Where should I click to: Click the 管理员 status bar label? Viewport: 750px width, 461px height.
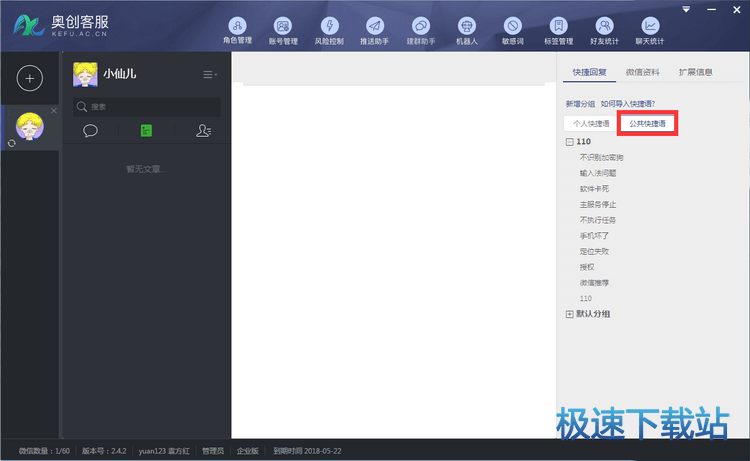[x=213, y=451]
